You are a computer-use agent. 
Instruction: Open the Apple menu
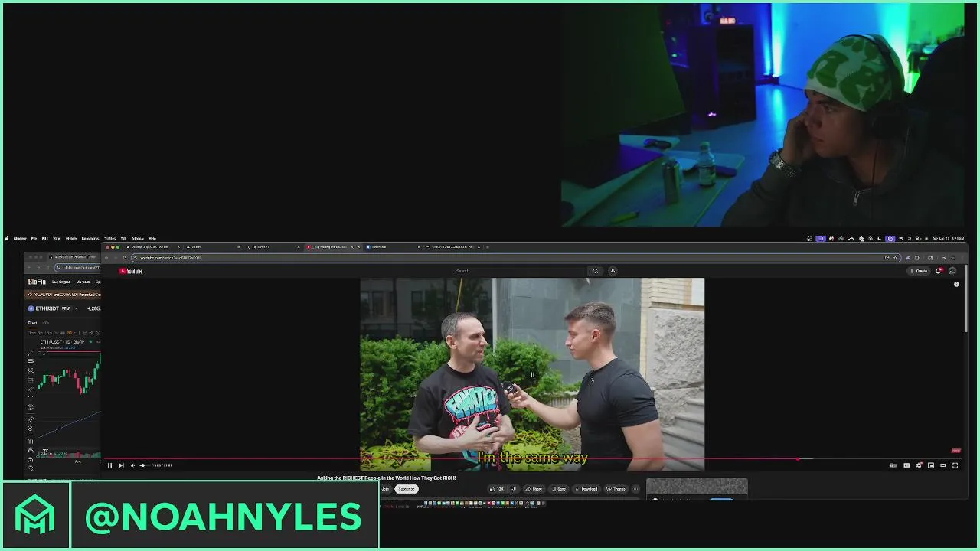(x=7, y=239)
